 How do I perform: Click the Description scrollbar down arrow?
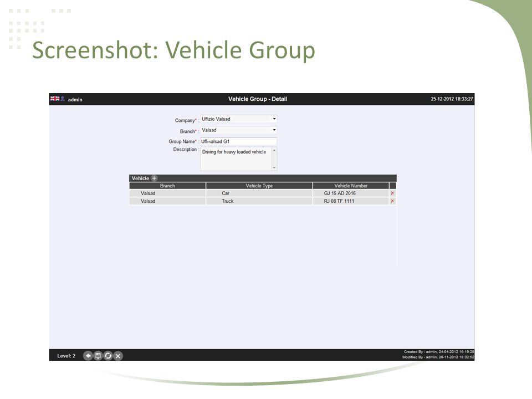pyautogui.click(x=274, y=167)
